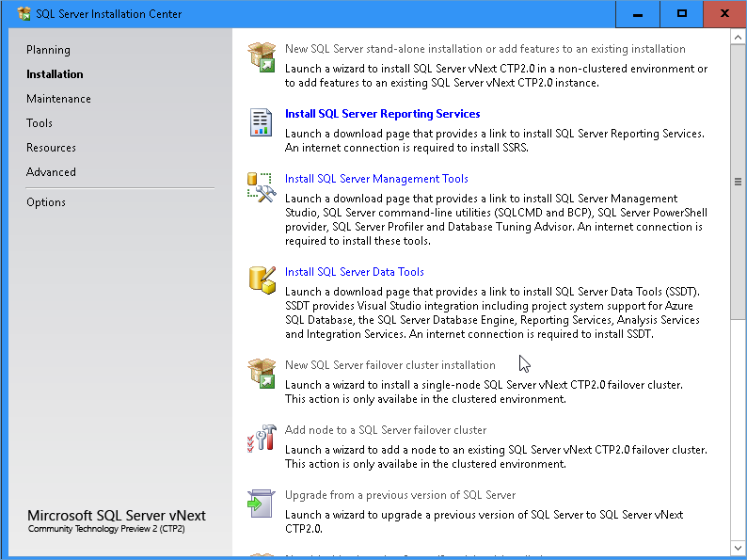Click the Reporting Services report icon
747x560 pixels.
(x=261, y=122)
